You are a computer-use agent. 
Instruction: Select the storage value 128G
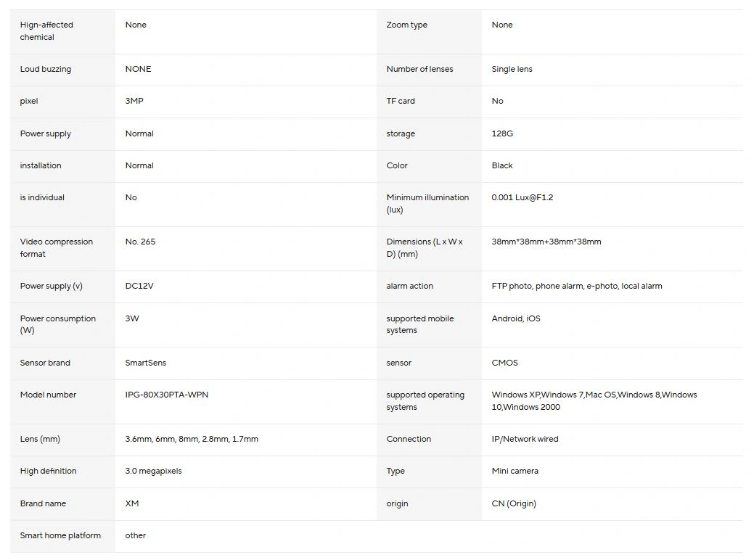point(502,133)
